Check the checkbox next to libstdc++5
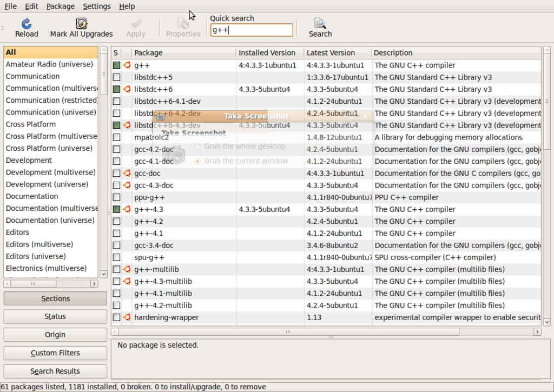The width and height of the screenshot is (554, 392). point(115,77)
